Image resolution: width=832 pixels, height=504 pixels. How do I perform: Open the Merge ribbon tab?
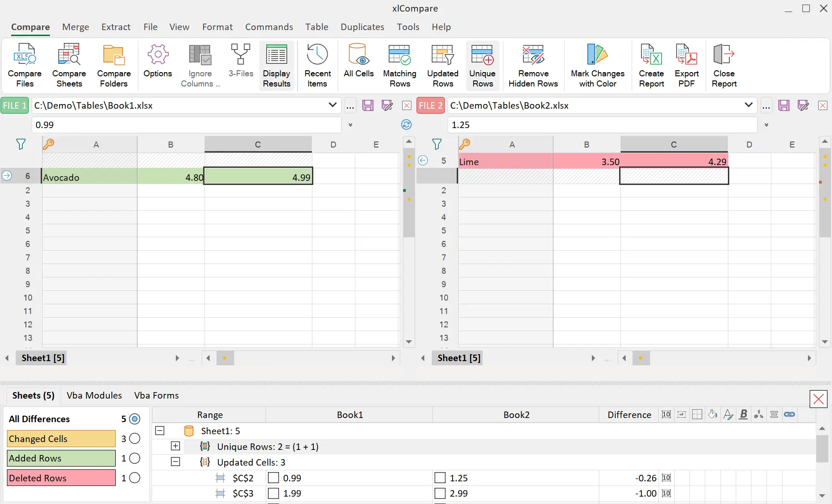click(75, 27)
